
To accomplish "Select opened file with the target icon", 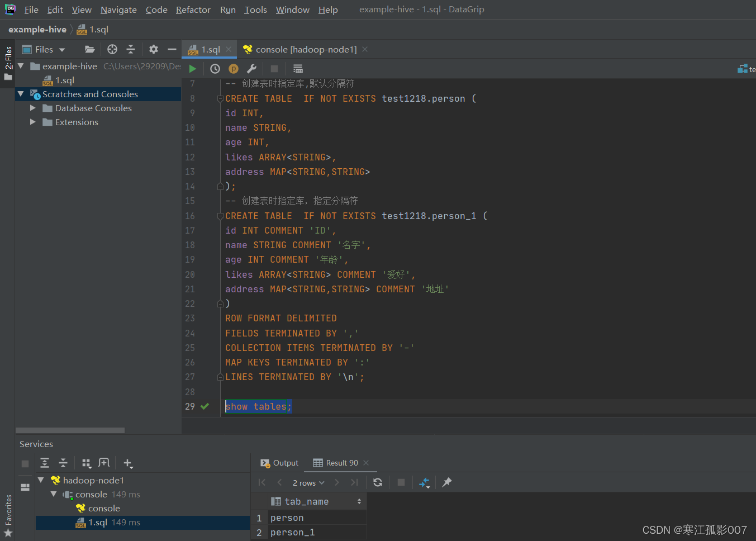I will pyautogui.click(x=112, y=49).
